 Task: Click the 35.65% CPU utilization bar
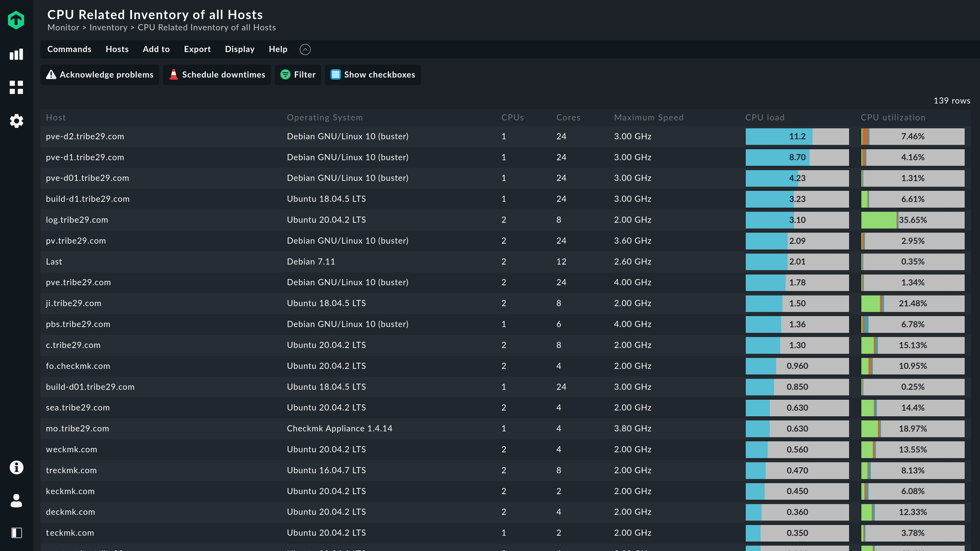tap(913, 220)
